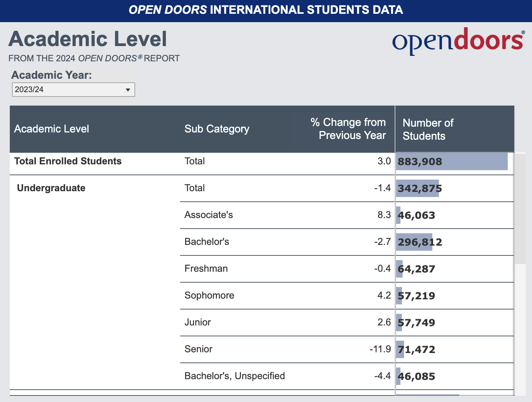Click the dropdown arrow beside 2023/24
This screenshot has width=532, height=402.
pyautogui.click(x=128, y=90)
